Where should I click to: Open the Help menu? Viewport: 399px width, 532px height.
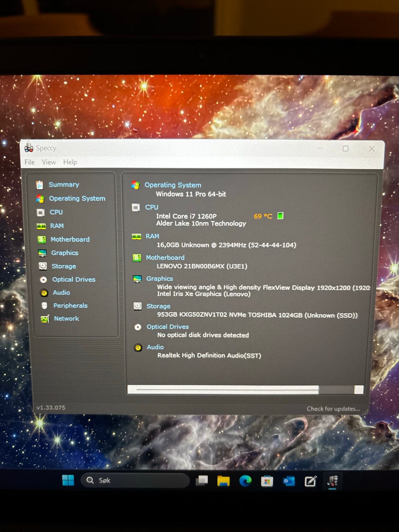point(70,162)
